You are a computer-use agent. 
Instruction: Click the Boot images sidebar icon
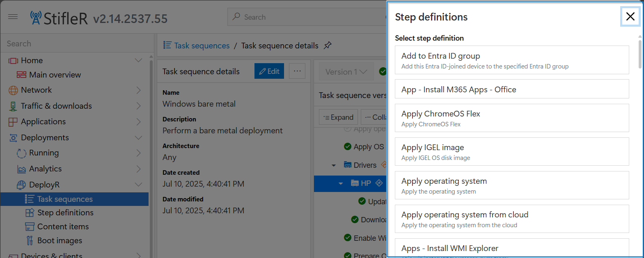pyautogui.click(x=30, y=240)
